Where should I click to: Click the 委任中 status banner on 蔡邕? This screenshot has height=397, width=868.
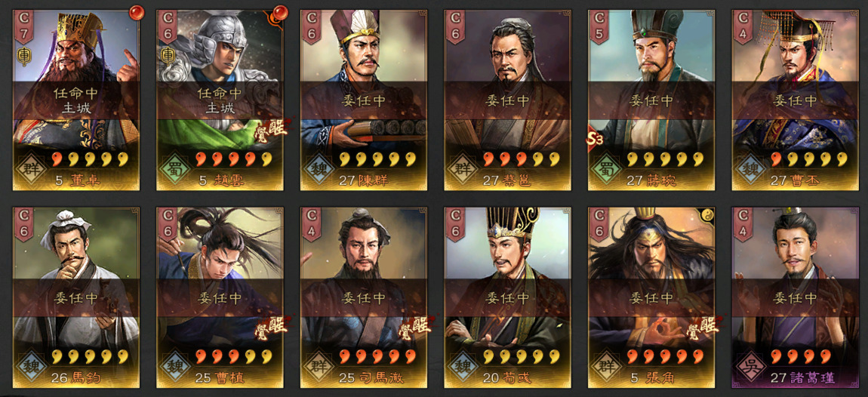point(508,101)
